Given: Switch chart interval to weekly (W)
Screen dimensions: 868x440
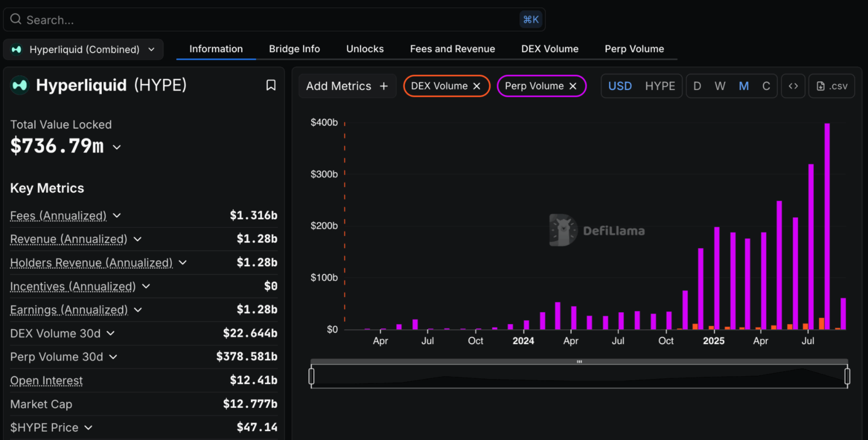Looking at the screenshot, I should [720, 85].
